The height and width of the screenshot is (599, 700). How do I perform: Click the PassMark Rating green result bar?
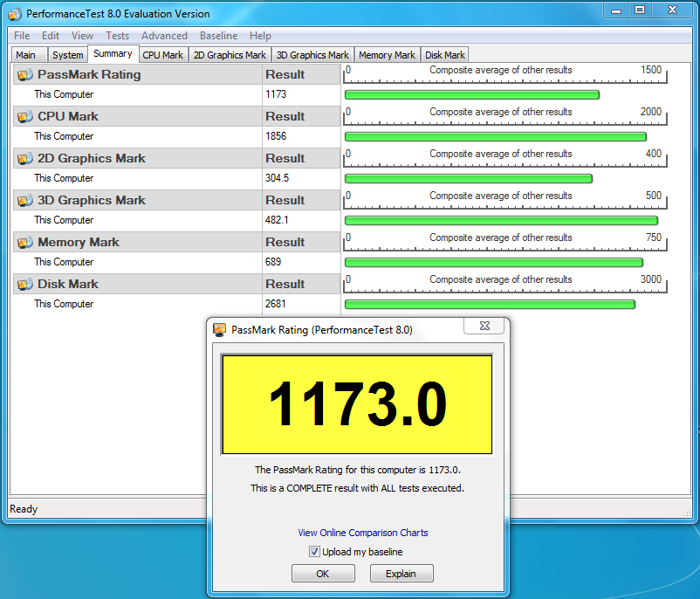coord(472,94)
